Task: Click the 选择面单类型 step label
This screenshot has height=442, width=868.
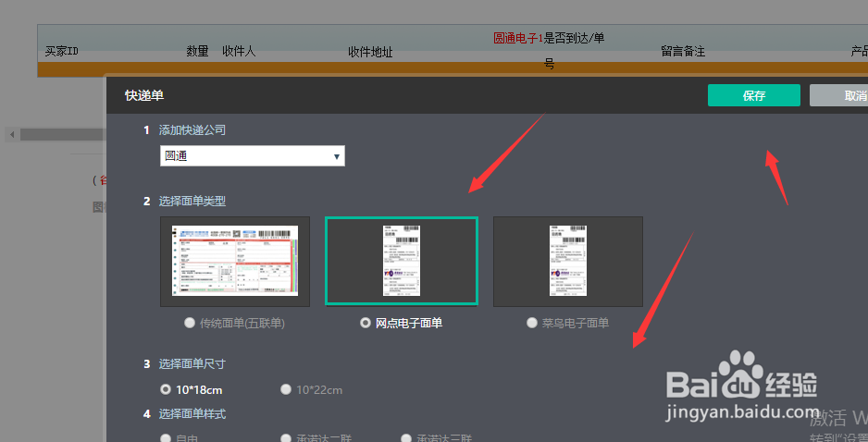Action: (192, 201)
